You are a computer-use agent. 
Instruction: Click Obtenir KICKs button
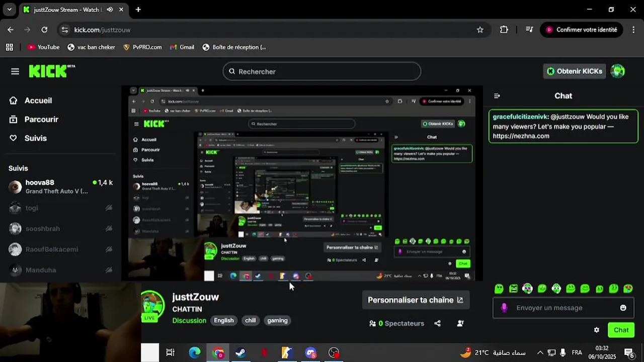pyautogui.click(x=574, y=71)
